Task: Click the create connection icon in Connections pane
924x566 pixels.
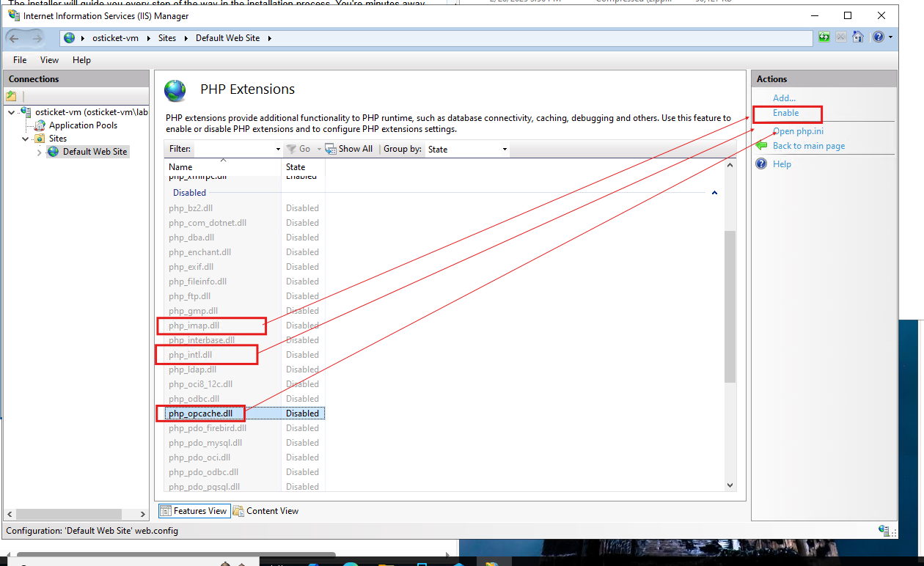Action: click(x=11, y=96)
